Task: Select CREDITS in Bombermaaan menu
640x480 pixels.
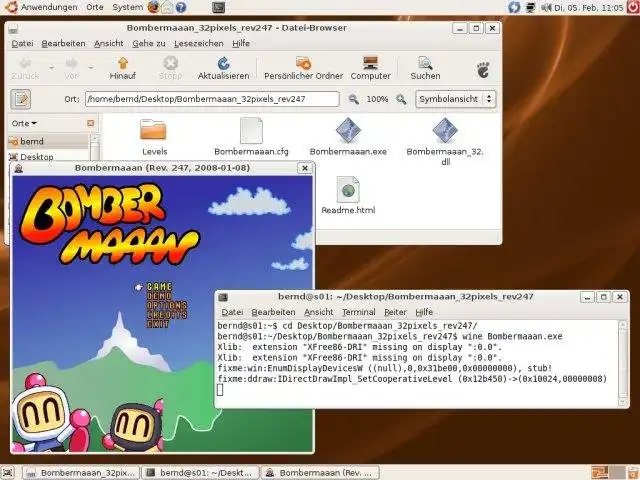Action: [167, 315]
